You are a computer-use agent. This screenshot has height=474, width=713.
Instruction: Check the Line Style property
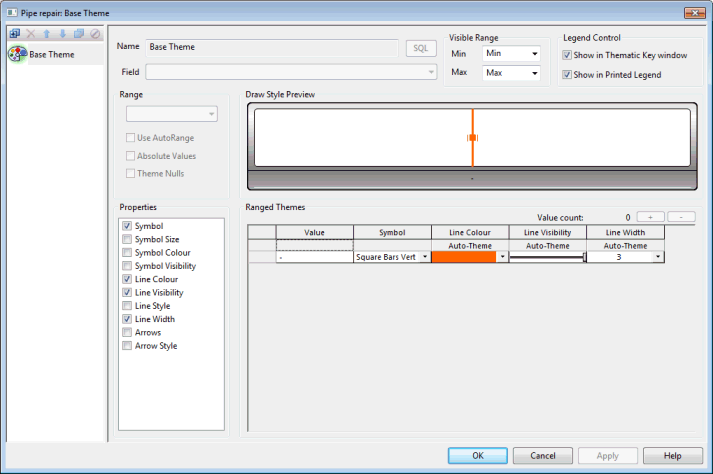[127, 306]
